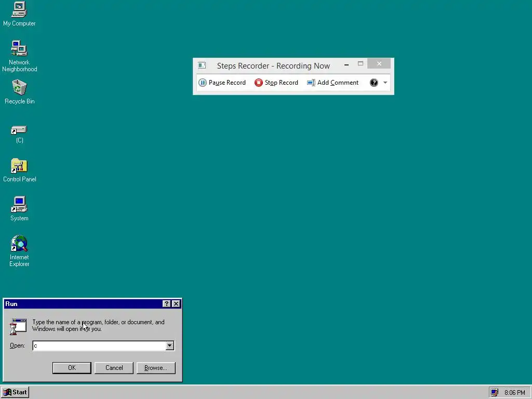Click Stop Record in Steps Recorder

276,83
